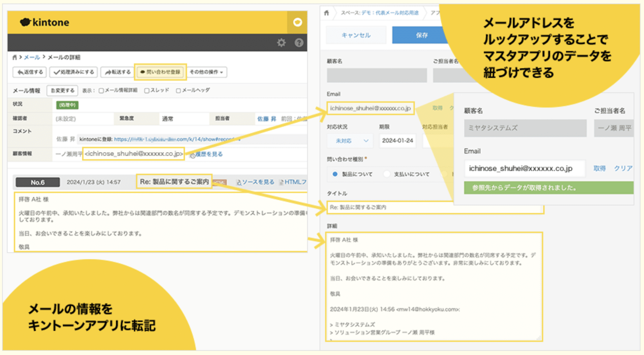
Task: Enable the スレッド checkbox
Action: coord(147,91)
